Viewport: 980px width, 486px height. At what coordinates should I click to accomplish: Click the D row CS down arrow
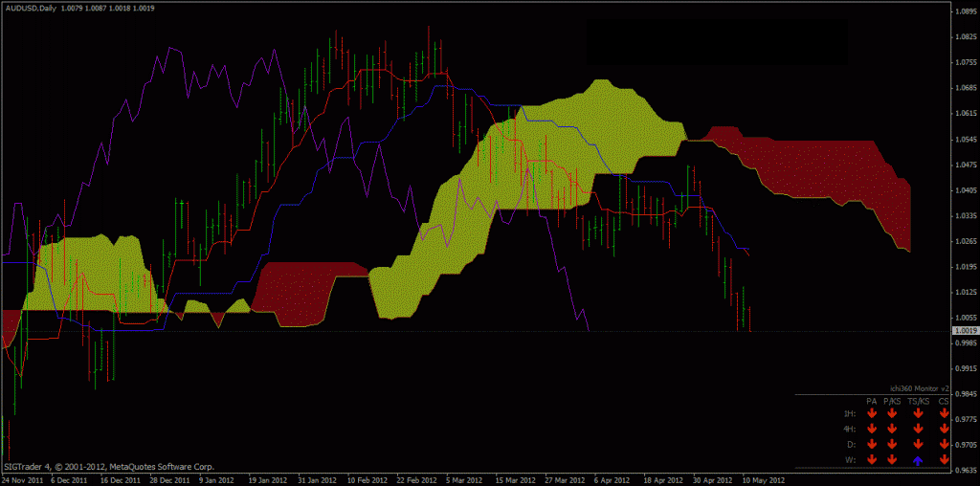tap(944, 445)
